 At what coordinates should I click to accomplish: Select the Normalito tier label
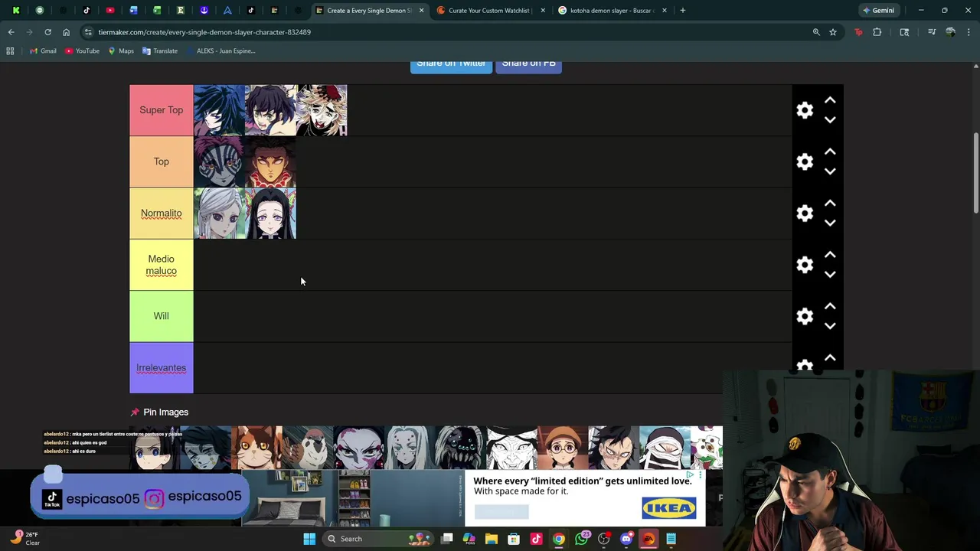[161, 214]
